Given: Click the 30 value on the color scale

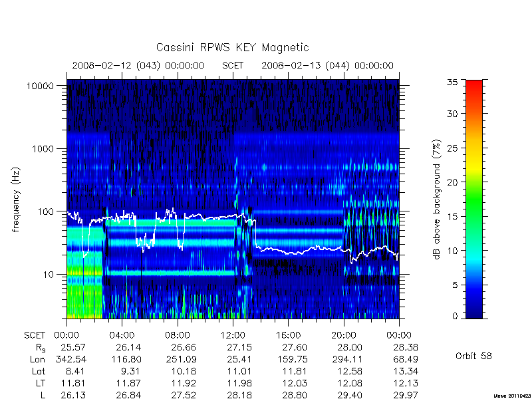Looking at the screenshot, I should pyautogui.click(x=452, y=114).
